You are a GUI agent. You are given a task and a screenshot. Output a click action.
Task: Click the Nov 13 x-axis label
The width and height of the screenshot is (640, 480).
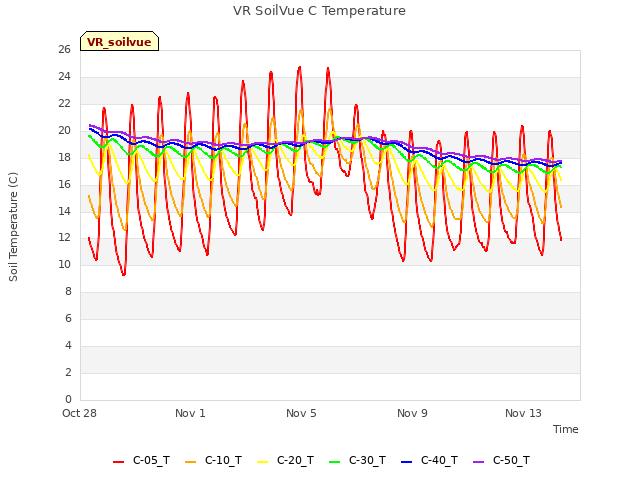(x=523, y=413)
